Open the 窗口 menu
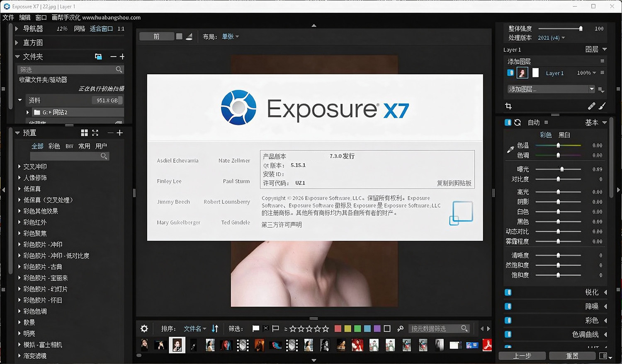The image size is (622, 364). pos(41,17)
